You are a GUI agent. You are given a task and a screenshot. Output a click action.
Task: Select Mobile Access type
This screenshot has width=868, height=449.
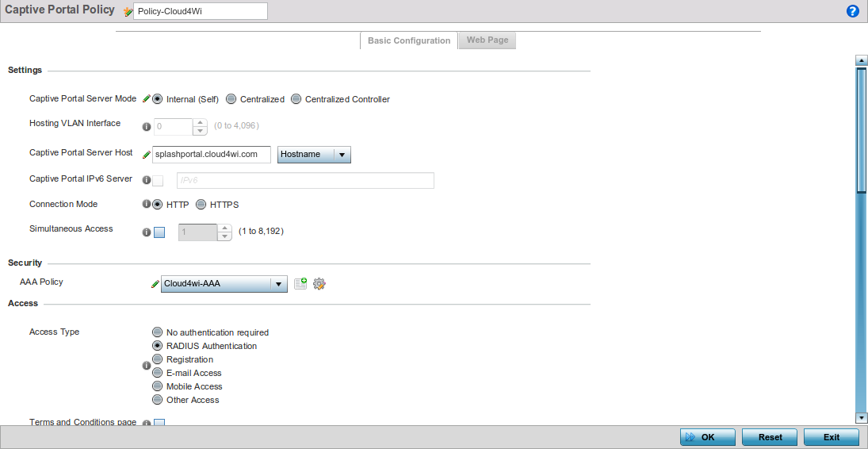click(x=157, y=386)
